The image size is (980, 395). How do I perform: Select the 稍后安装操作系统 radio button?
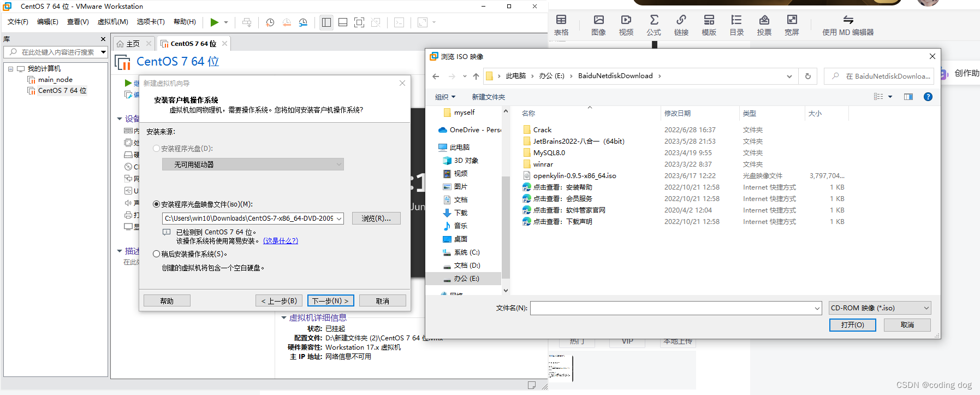pyautogui.click(x=157, y=254)
